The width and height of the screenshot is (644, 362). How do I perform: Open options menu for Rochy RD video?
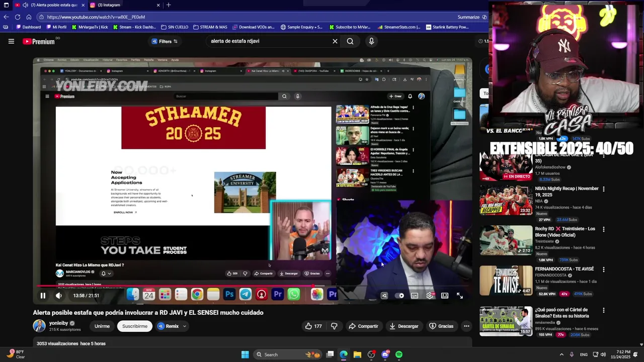(x=603, y=229)
